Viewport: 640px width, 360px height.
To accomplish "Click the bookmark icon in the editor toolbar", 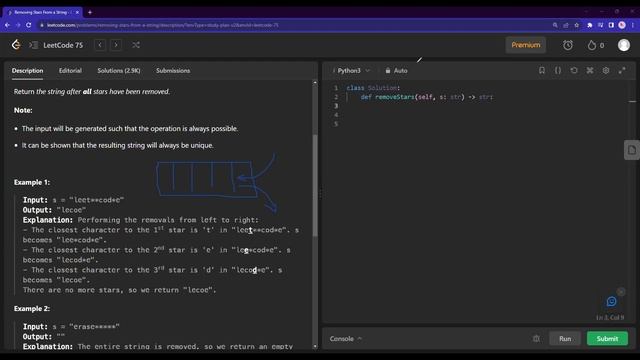I will click(x=542, y=70).
